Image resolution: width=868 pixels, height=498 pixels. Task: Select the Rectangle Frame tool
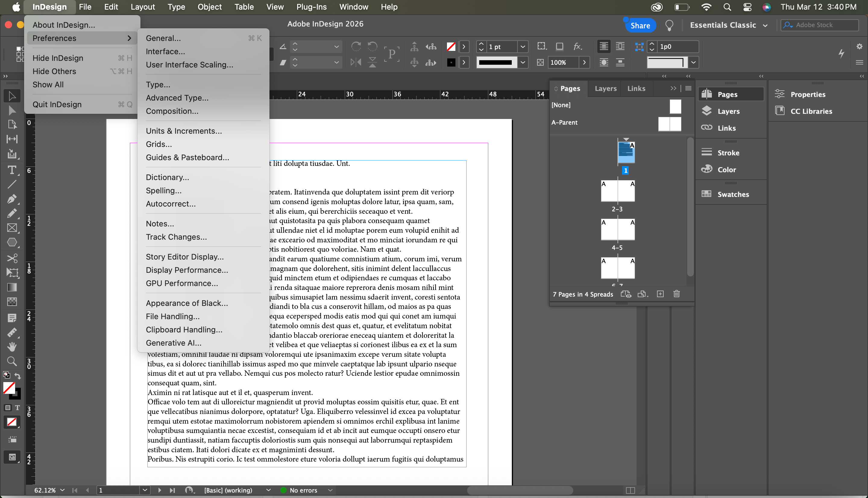click(12, 228)
